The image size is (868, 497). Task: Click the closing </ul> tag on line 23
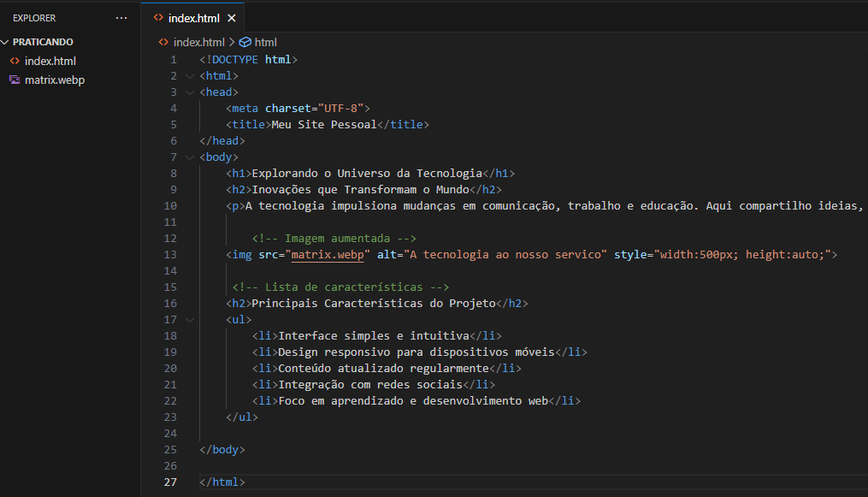242,417
